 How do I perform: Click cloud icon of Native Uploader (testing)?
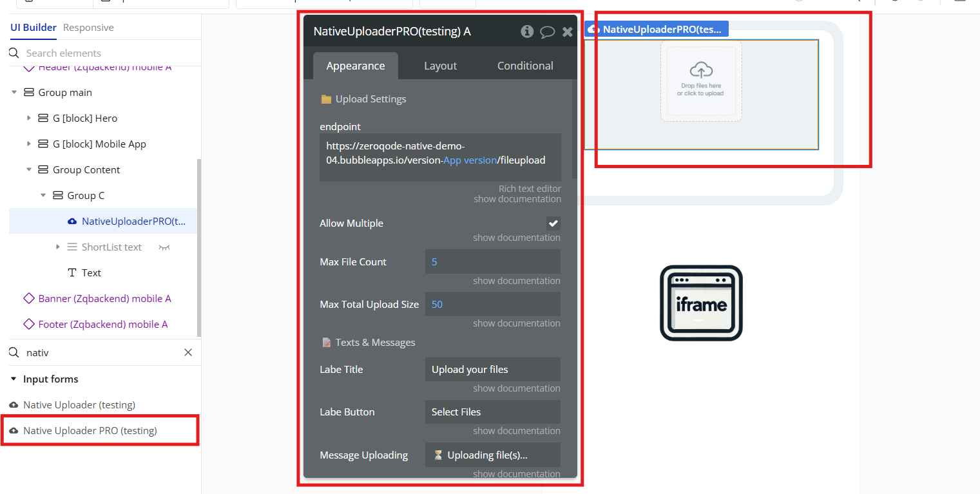click(14, 405)
